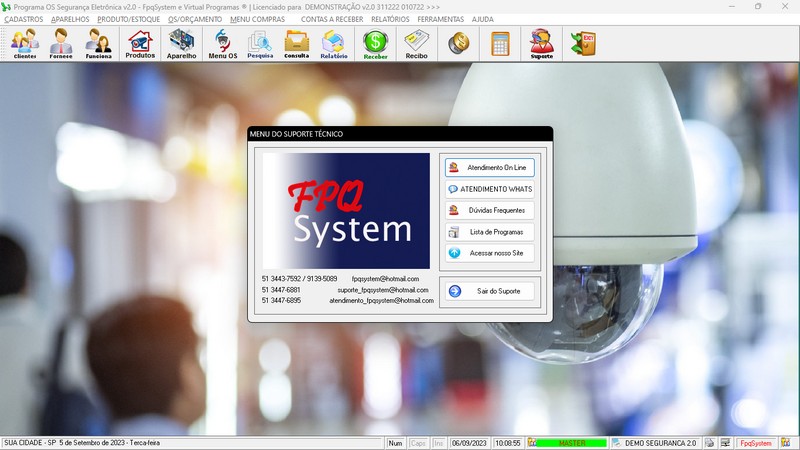Image resolution: width=800 pixels, height=450 pixels.
Task: Click the printer icon in status bar
Action: pyautogui.click(x=710, y=443)
